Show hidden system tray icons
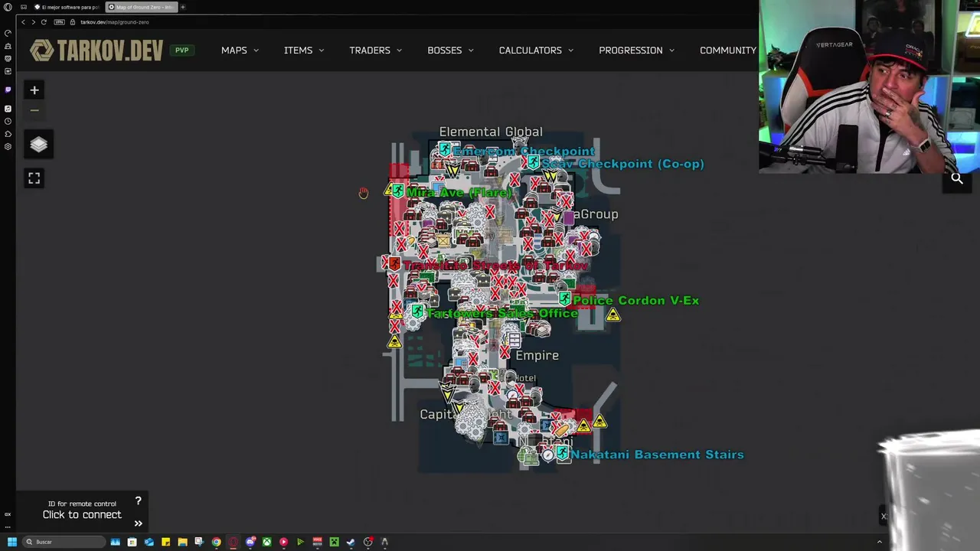Viewport: 980px width, 551px height. tap(879, 542)
